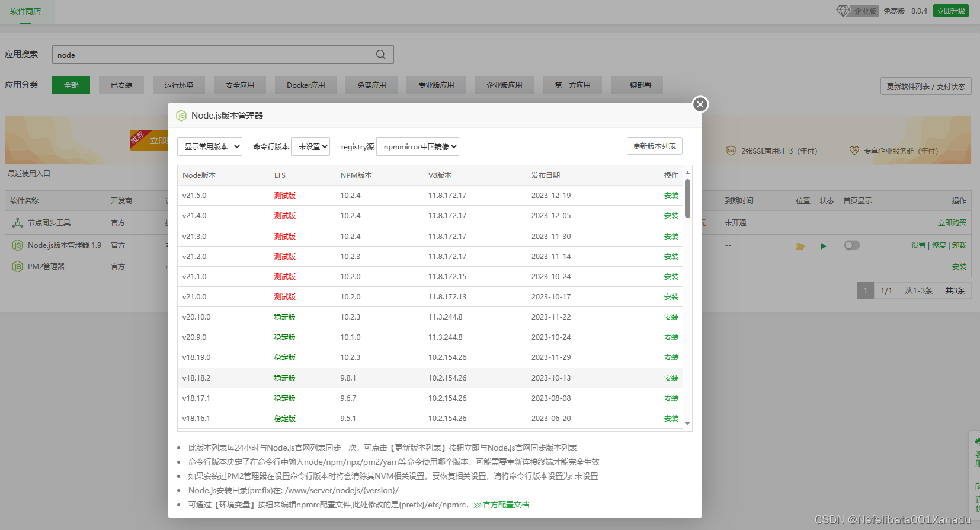This screenshot has height=530, width=980.
Task: Install Node v21.0.0
Action: point(671,297)
